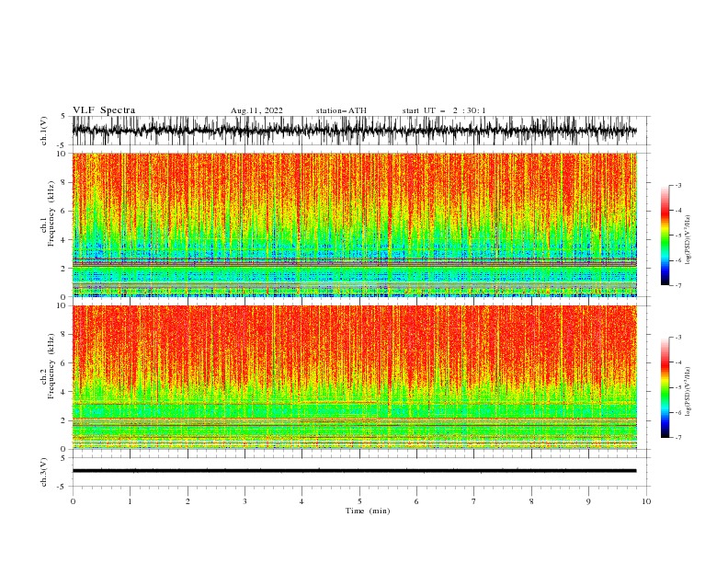Click the -7 label on ch.2 color bar
The height and width of the screenshot is (563, 728).
coord(677,438)
